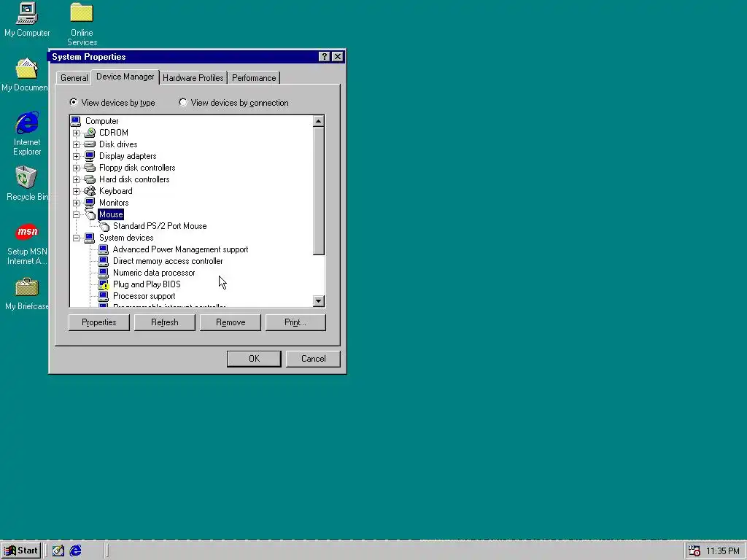Select View devices by connection

point(234,102)
